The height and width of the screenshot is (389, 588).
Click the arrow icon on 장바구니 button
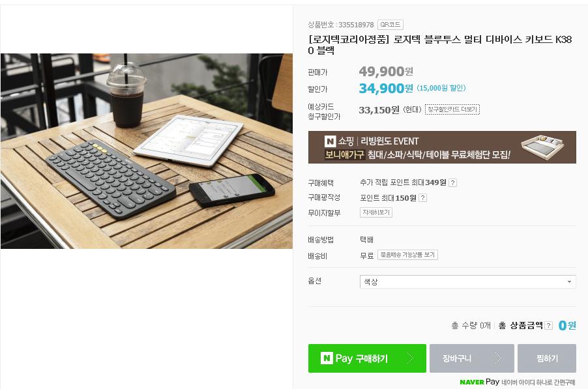[x=498, y=358]
